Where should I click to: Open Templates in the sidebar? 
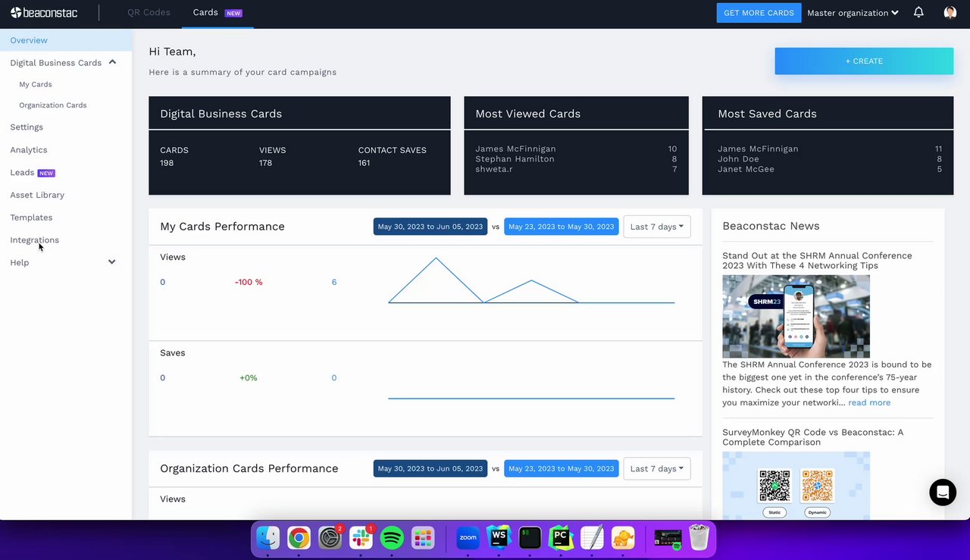31,217
